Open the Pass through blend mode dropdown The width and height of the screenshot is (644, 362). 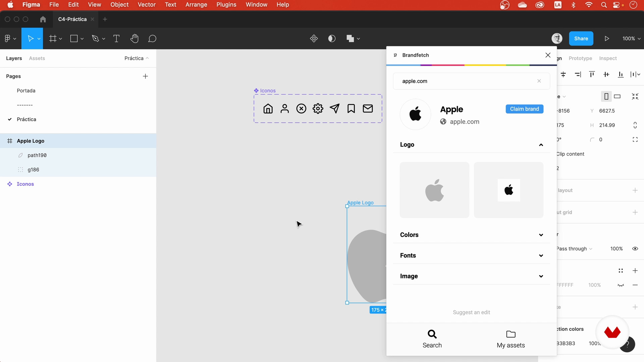tap(574, 249)
